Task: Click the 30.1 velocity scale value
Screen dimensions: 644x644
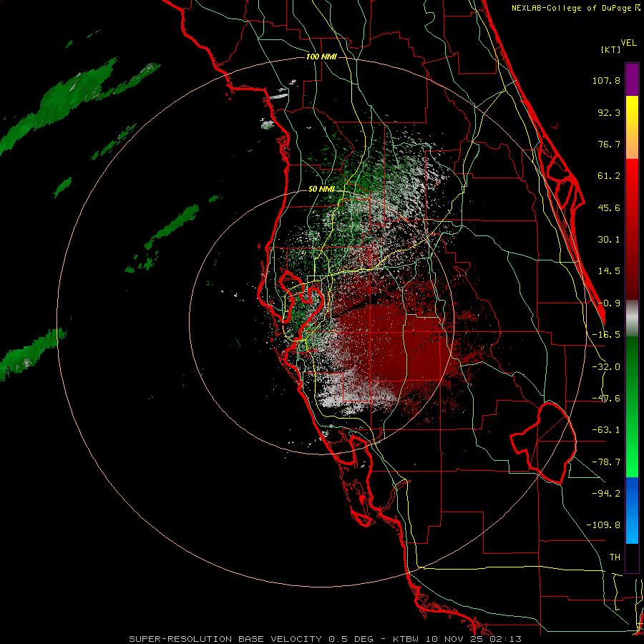Action: pyautogui.click(x=609, y=240)
